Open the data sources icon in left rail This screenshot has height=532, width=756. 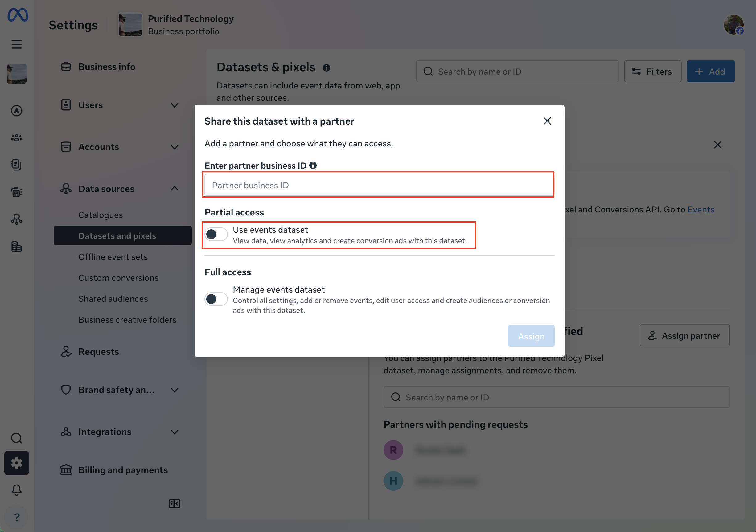coord(16,219)
